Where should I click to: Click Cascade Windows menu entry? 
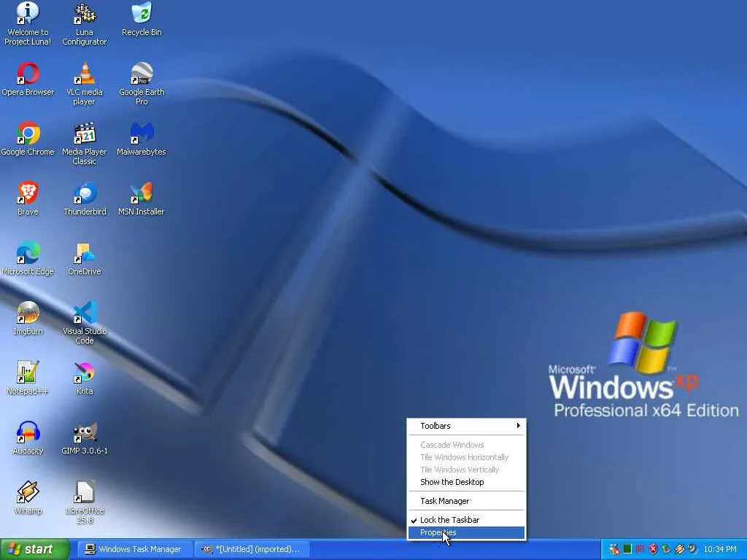(466, 445)
